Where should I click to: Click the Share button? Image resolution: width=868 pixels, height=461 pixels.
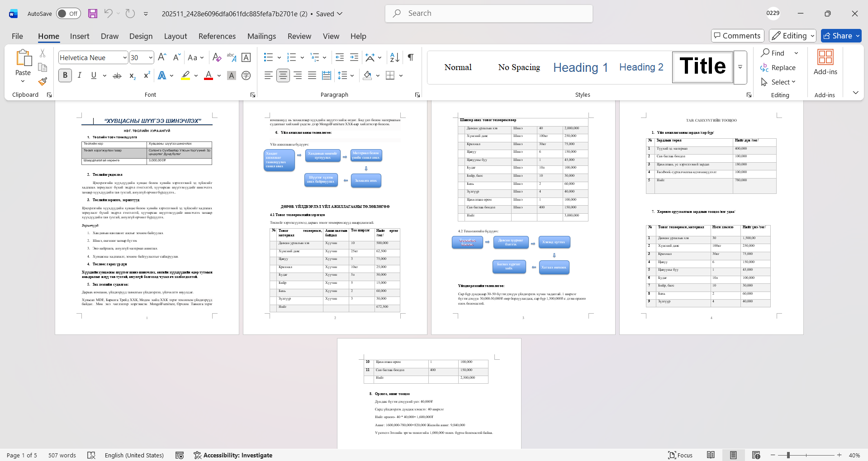pos(841,36)
